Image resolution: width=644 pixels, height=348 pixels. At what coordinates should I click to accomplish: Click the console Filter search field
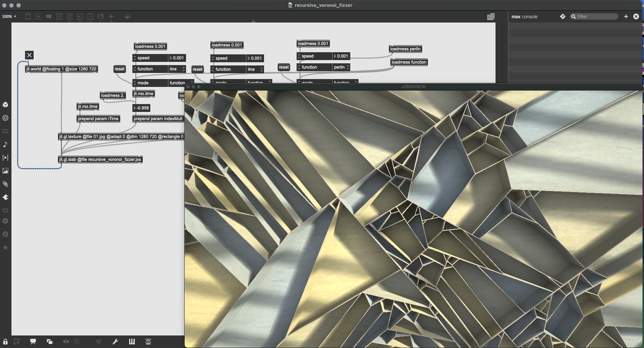tap(594, 16)
